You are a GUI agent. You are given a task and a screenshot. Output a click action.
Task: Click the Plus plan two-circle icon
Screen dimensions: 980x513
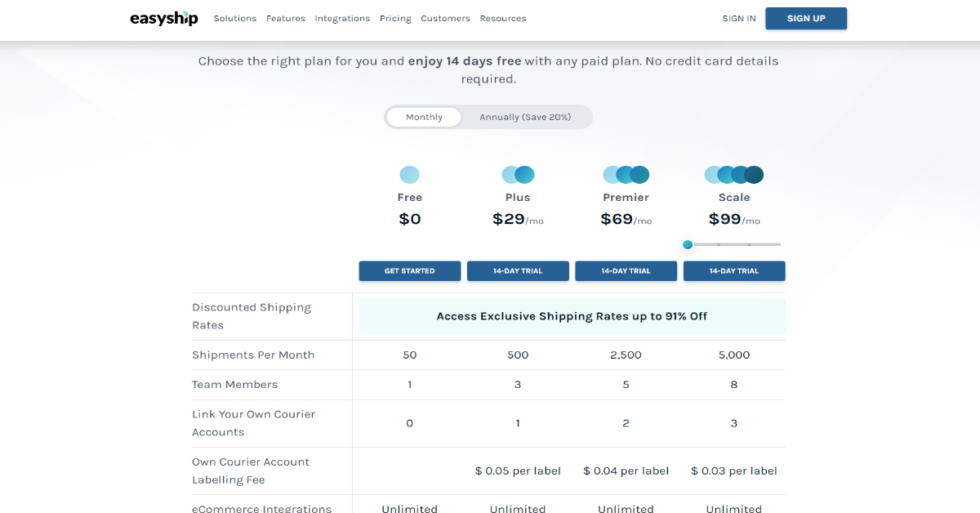pyautogui.click(x=518, y=174)
